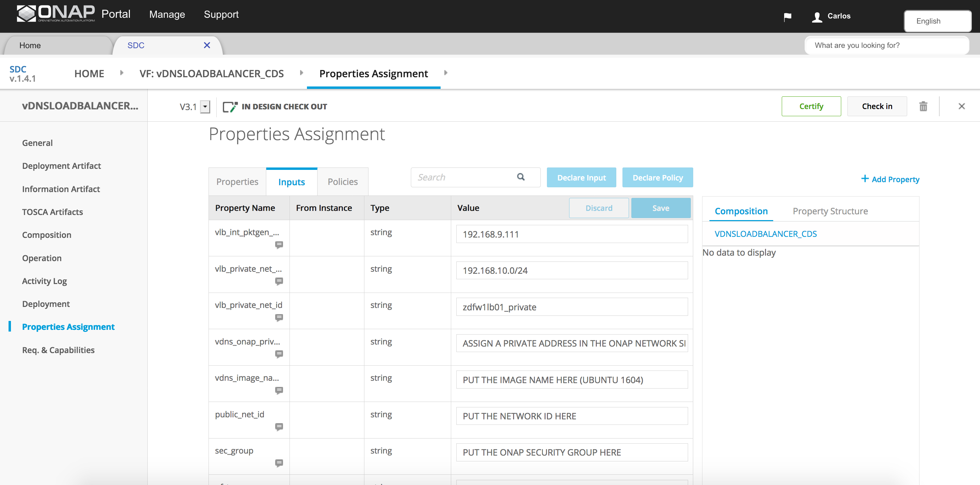Screen dimensions: 980x485
Task: Save the input values
Action: coord(660,208)
